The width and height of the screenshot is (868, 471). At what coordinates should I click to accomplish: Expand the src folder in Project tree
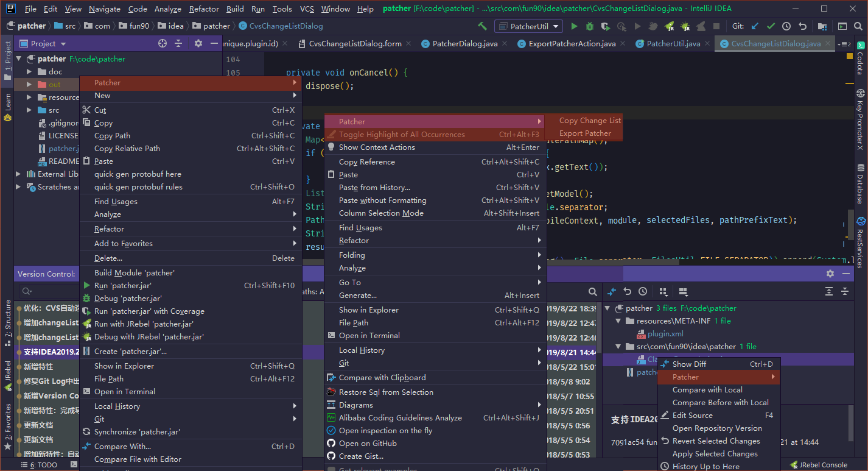(29, 110)
